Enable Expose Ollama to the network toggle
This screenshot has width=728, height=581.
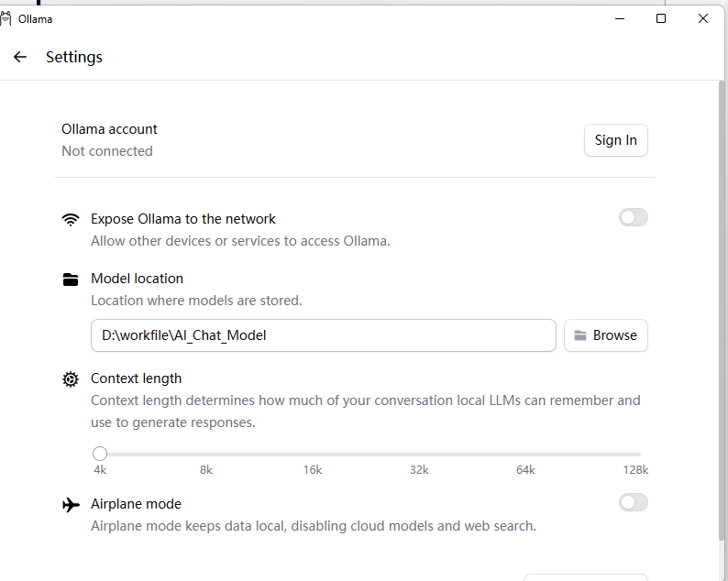[633, 217]
